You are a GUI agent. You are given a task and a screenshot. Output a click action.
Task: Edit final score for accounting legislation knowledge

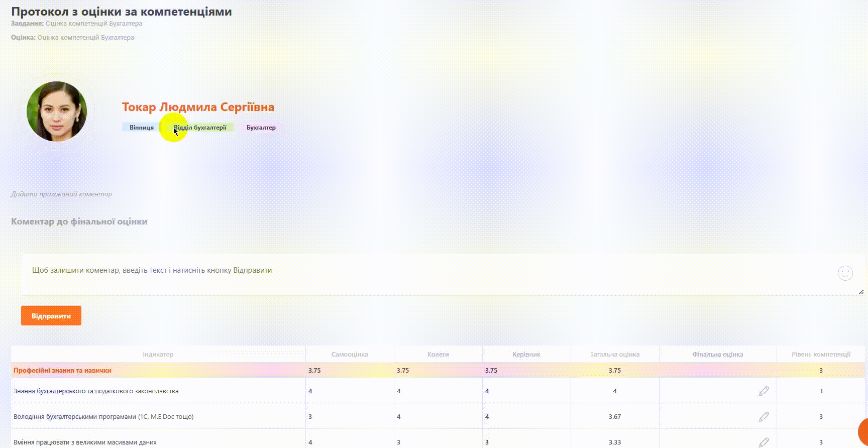pyautogui.click(x=764, y=391)
